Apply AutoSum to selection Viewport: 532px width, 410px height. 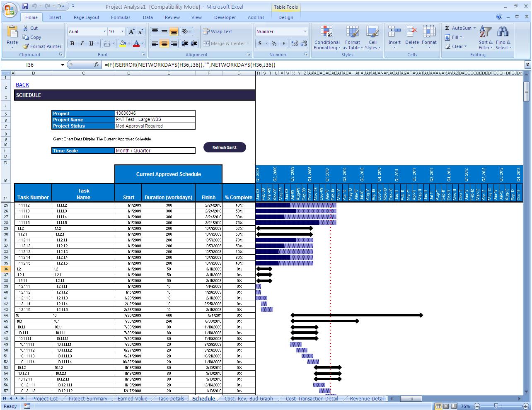pyautogui.click(x=458, y=28)
